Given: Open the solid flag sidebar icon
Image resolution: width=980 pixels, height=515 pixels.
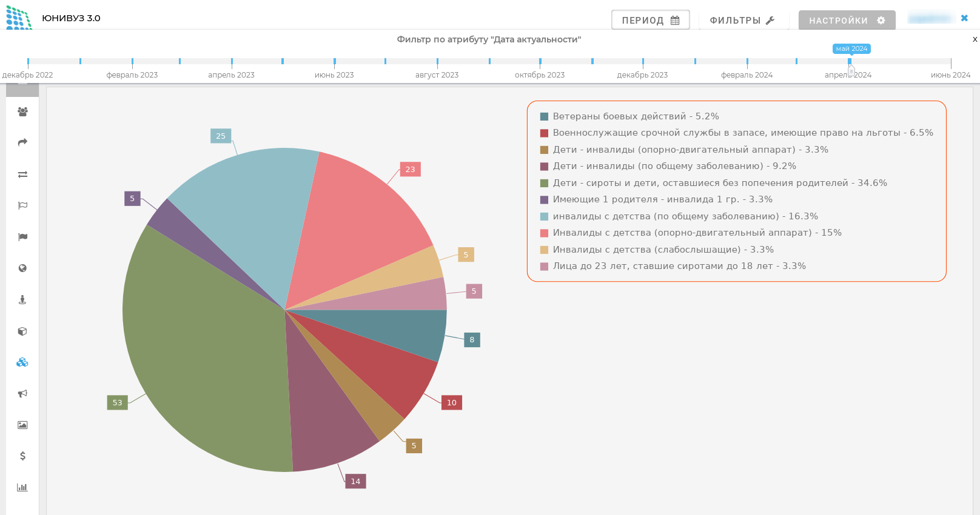Looking at the screenshot, I should click(x=22, y=237).
